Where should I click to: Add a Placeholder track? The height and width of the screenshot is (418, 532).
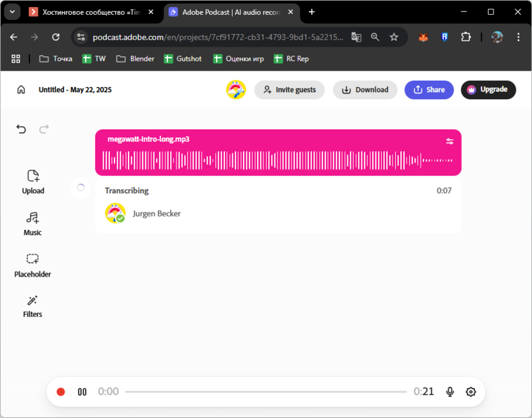(33, 266)
